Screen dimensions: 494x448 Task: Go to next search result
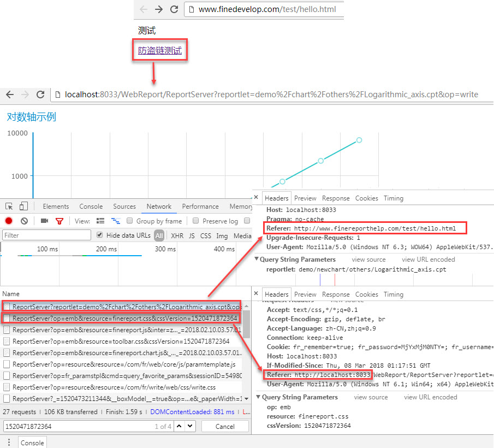(190, 426)
